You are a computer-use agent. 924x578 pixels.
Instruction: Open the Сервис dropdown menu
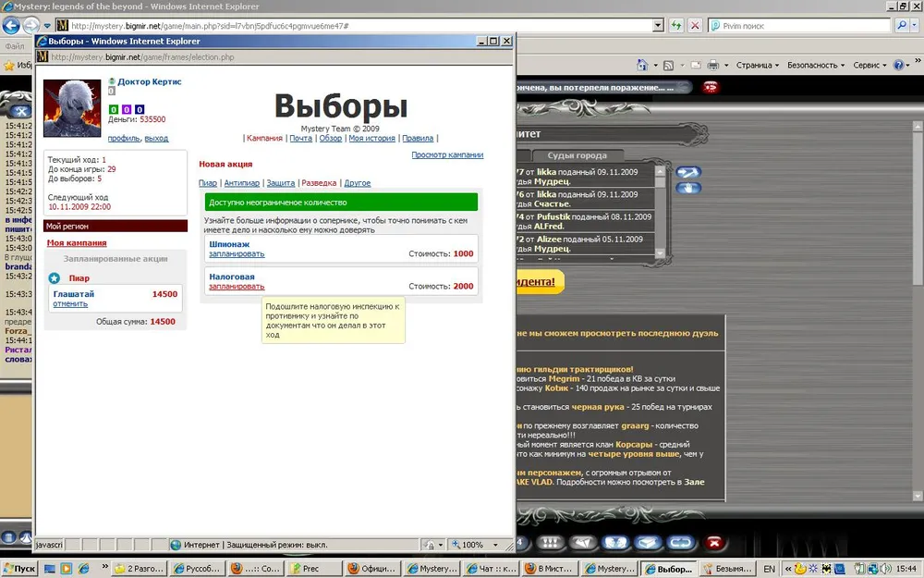(x=870, y=66)
